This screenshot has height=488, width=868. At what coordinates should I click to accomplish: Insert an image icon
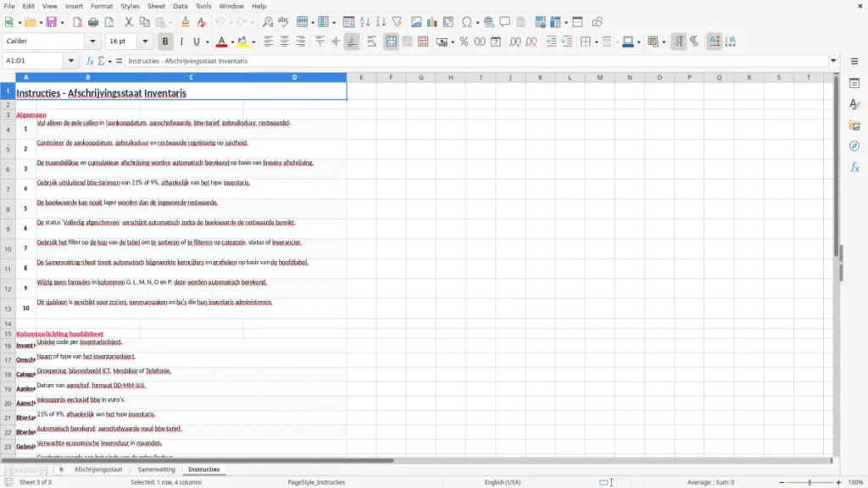pos(416,22)
